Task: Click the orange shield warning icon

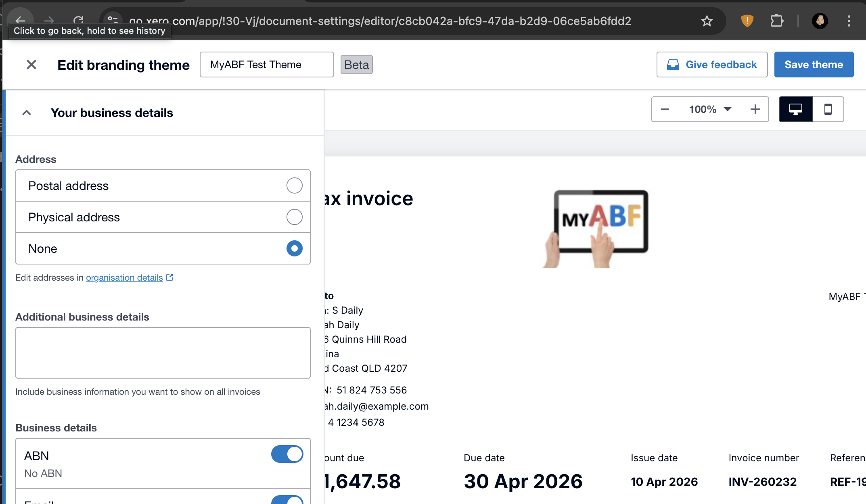Action: [x=747, y=21]
